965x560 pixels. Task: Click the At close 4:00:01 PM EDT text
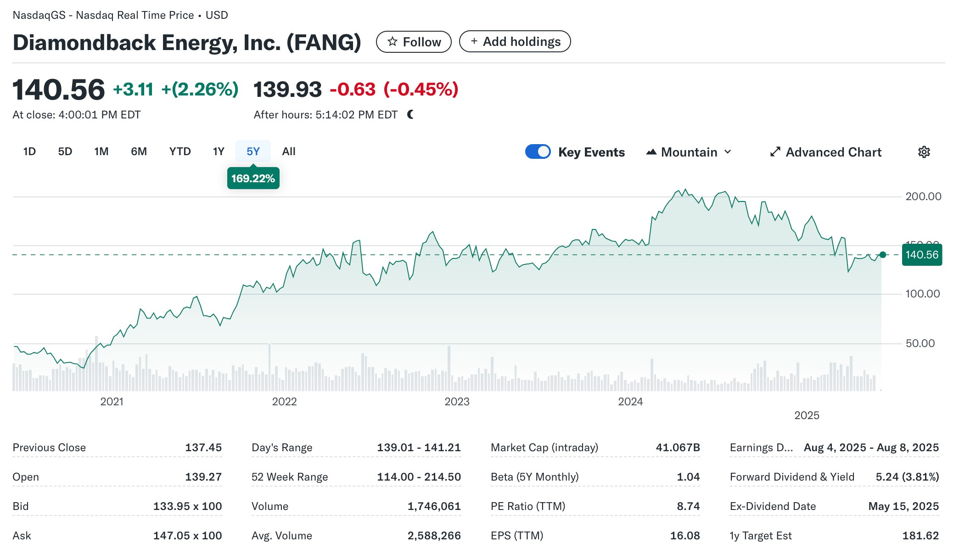tap(77, 115)
